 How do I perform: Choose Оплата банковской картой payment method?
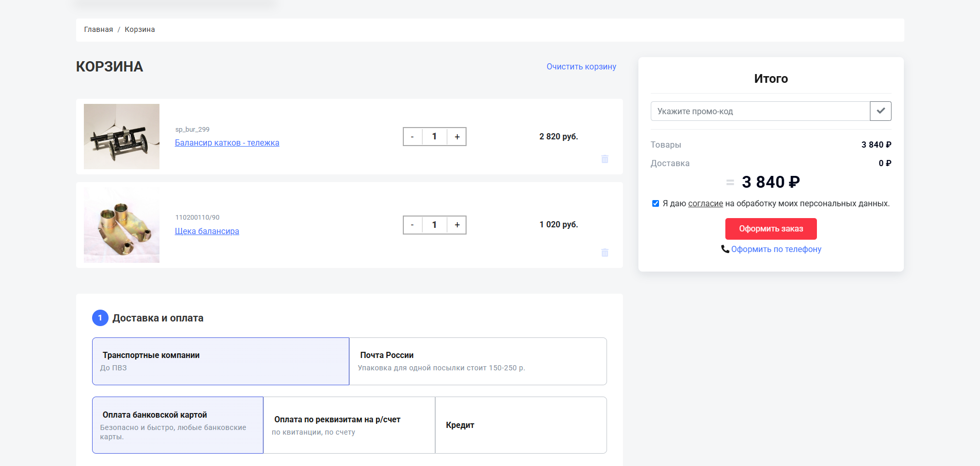(177, 425)
